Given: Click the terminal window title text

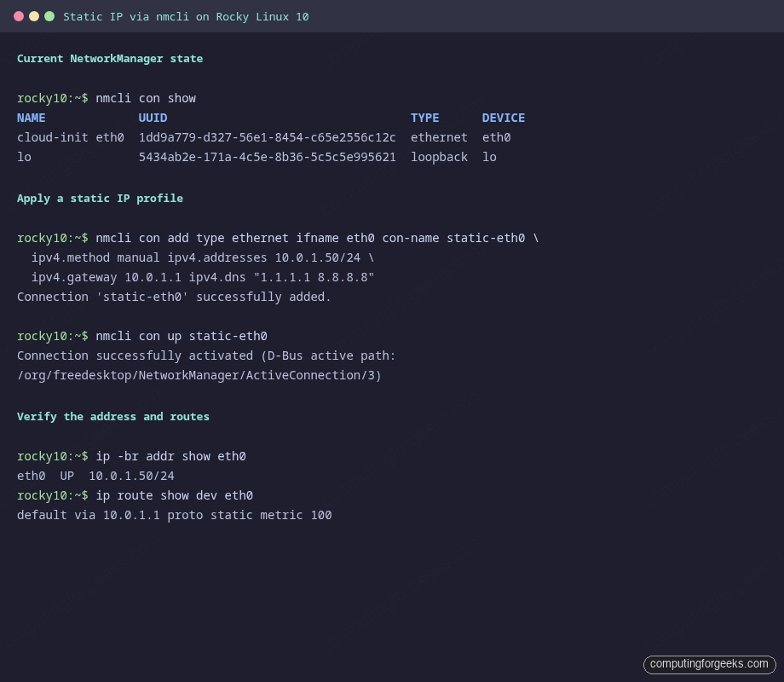Looking at the screenshot, I should (186, 16).
